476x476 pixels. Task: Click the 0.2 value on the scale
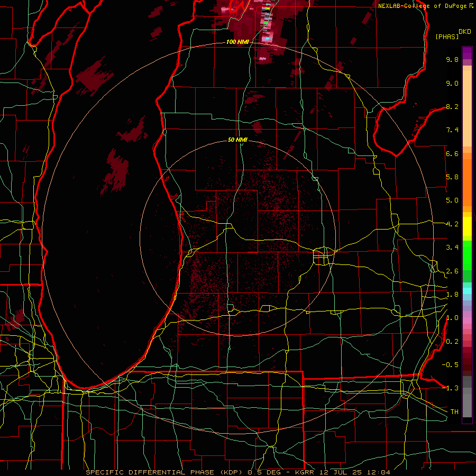(x=452, y=342)
